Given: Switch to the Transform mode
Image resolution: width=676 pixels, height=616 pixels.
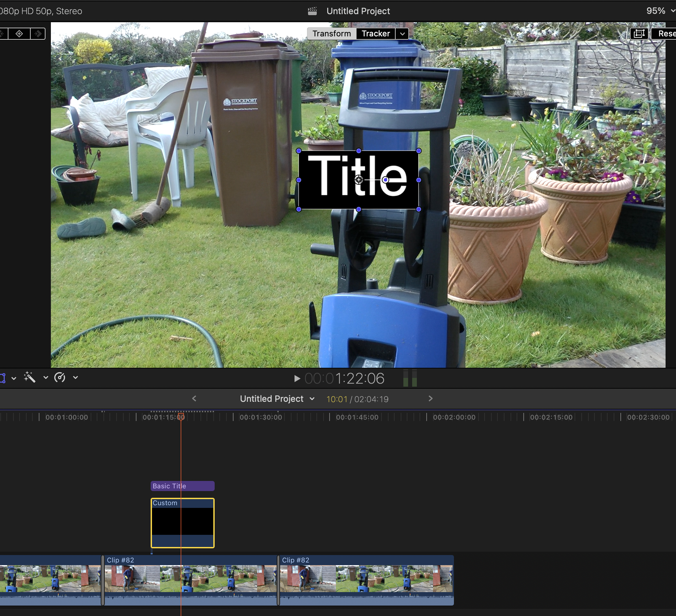Looking at the screenshot, I should 332,34.
